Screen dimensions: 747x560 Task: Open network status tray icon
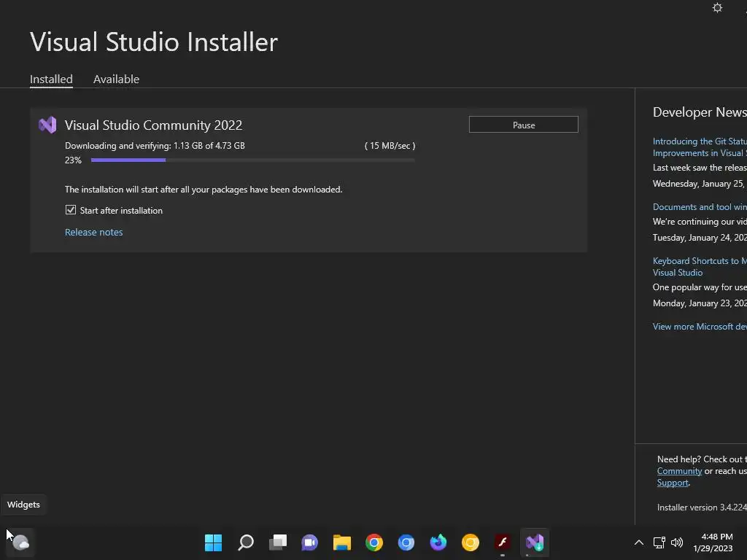click(x=659, y=542)
